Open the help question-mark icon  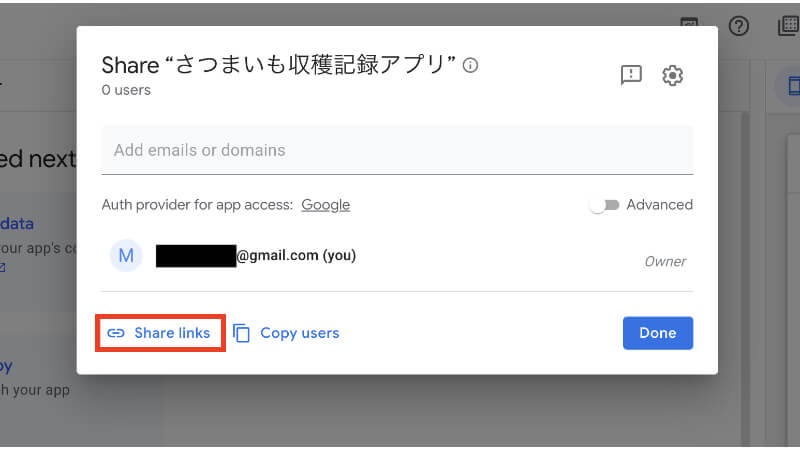point(739,26)
